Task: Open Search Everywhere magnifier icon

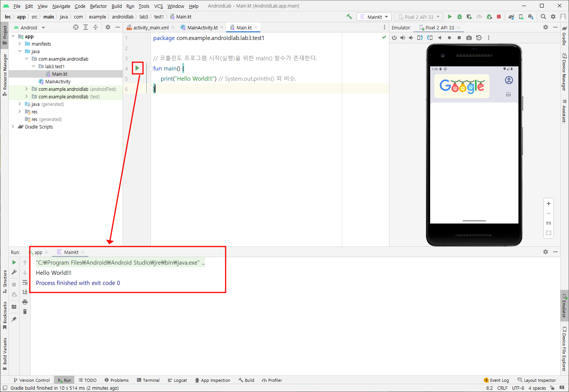Action: (543, 17)
